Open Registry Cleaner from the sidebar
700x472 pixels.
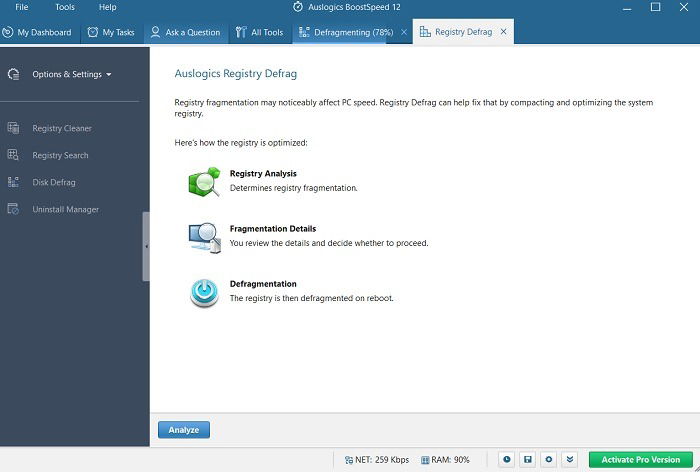[62, 129]
